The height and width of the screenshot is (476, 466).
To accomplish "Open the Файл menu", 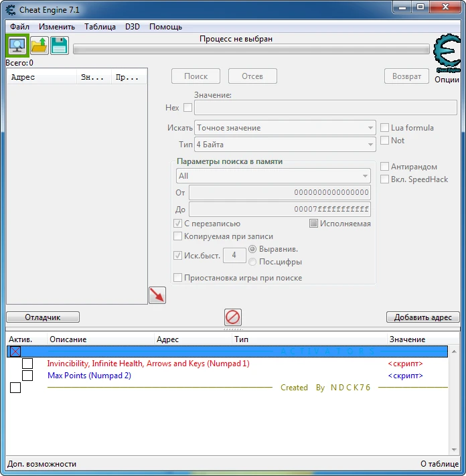I will tap(19, 27).
